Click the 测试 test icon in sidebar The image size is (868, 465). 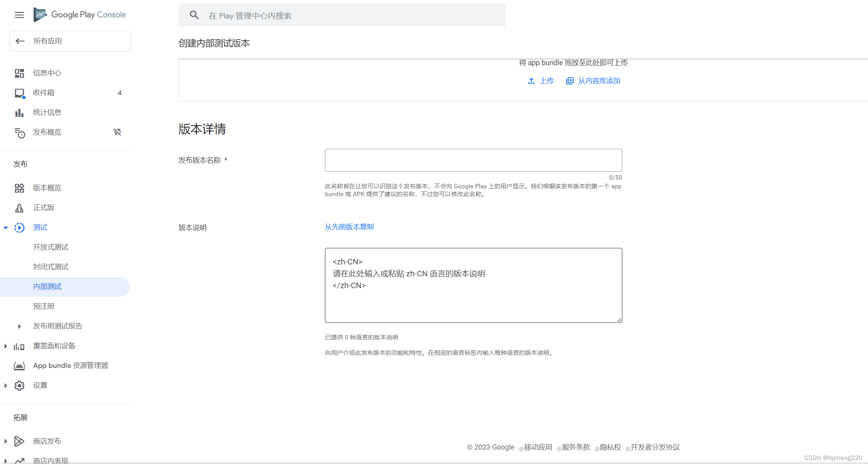(x=19, y=227)
